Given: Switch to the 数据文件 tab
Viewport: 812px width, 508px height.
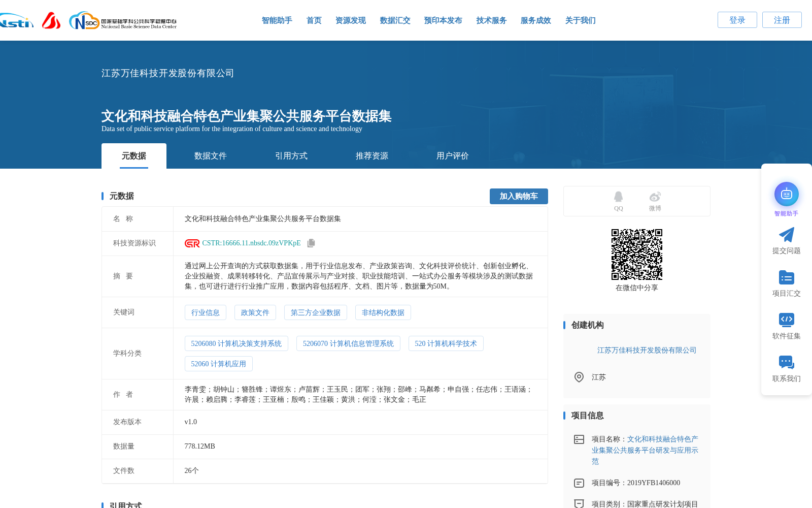Looking at the screenshot, I should click(211, 156).
